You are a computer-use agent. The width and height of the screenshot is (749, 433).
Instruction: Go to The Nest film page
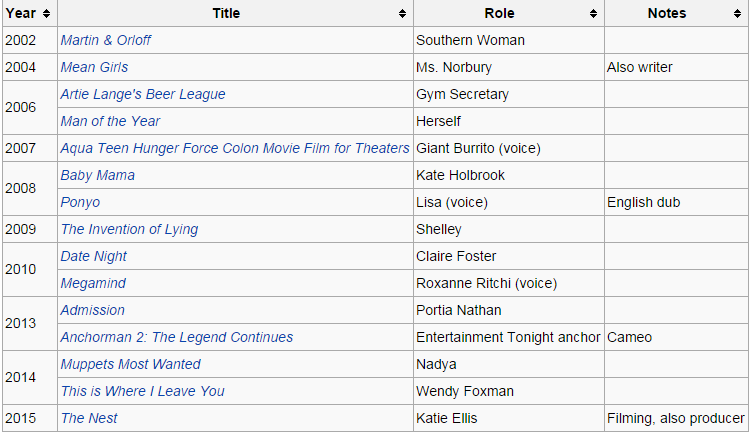pyautogui.click(x=89, y=418)
